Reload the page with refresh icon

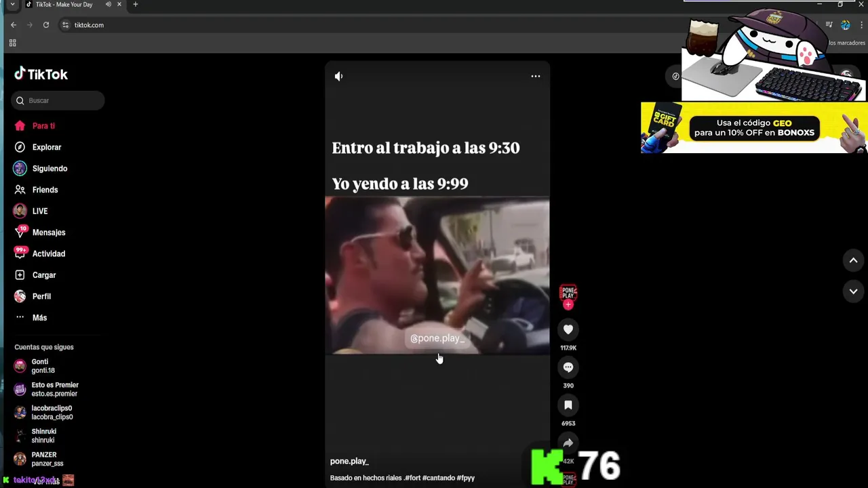46,25
